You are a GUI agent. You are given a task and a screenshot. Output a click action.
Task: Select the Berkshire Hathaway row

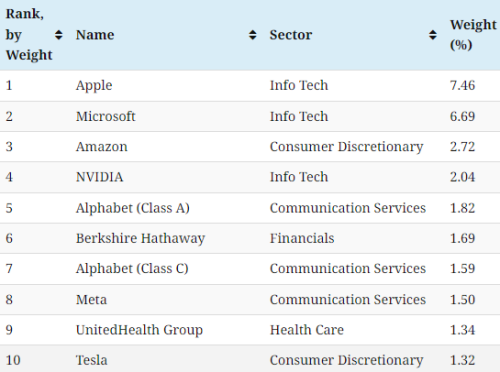pos(250,238)
